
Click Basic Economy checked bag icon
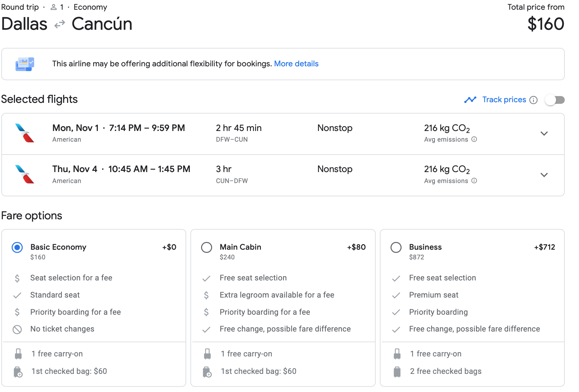pyautogui.click(x=18, y=372)
